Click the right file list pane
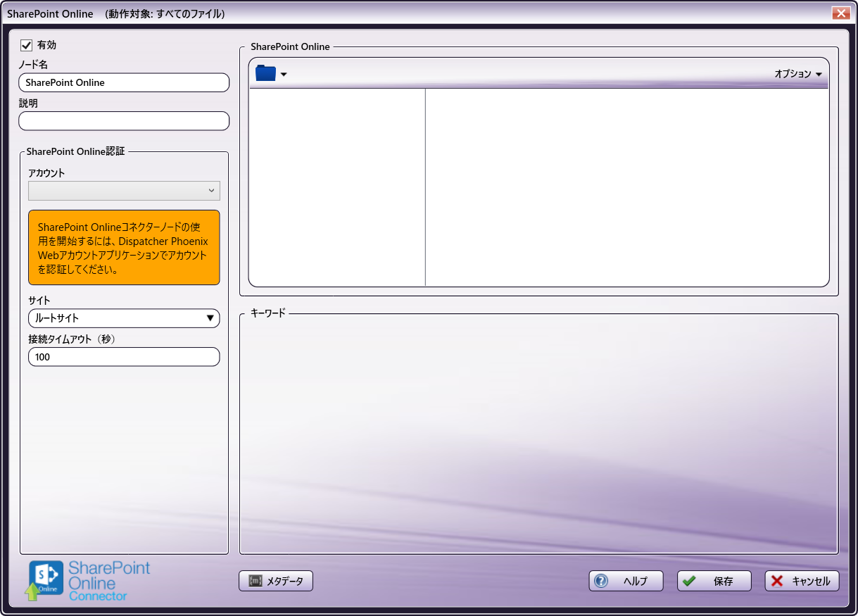The width and height of the screenshot is (858, 616). pos(627,187)
